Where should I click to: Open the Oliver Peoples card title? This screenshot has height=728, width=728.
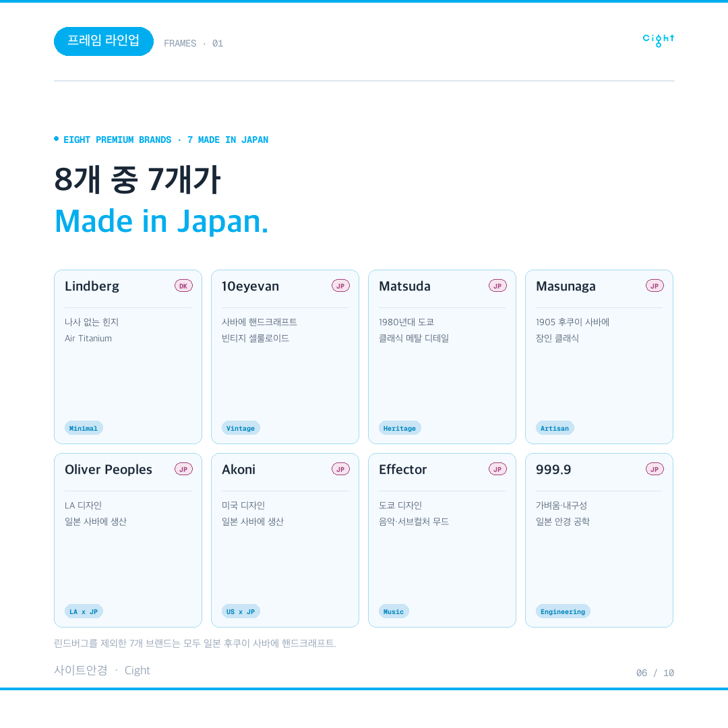coord(108,470)
